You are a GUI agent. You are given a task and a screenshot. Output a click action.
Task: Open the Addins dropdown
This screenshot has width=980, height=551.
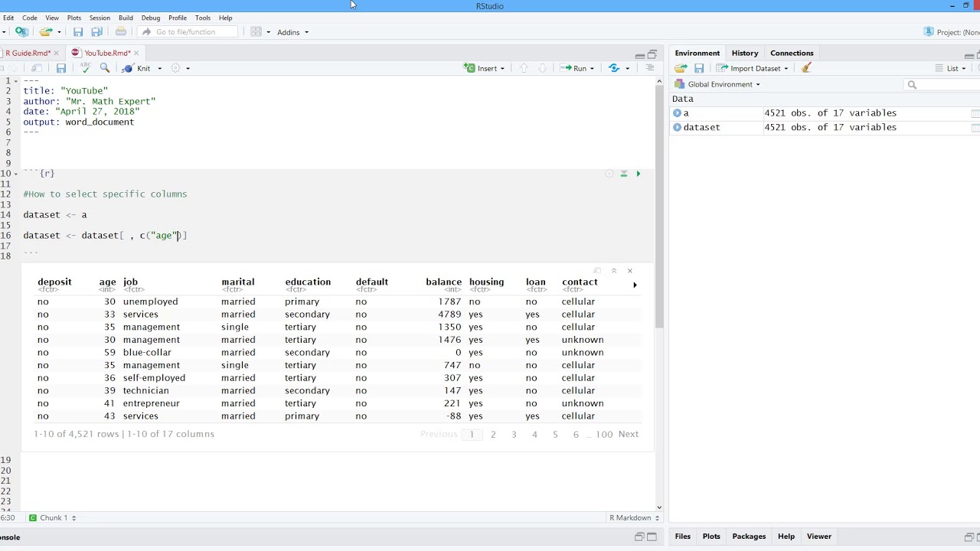(x=292, y=32)
